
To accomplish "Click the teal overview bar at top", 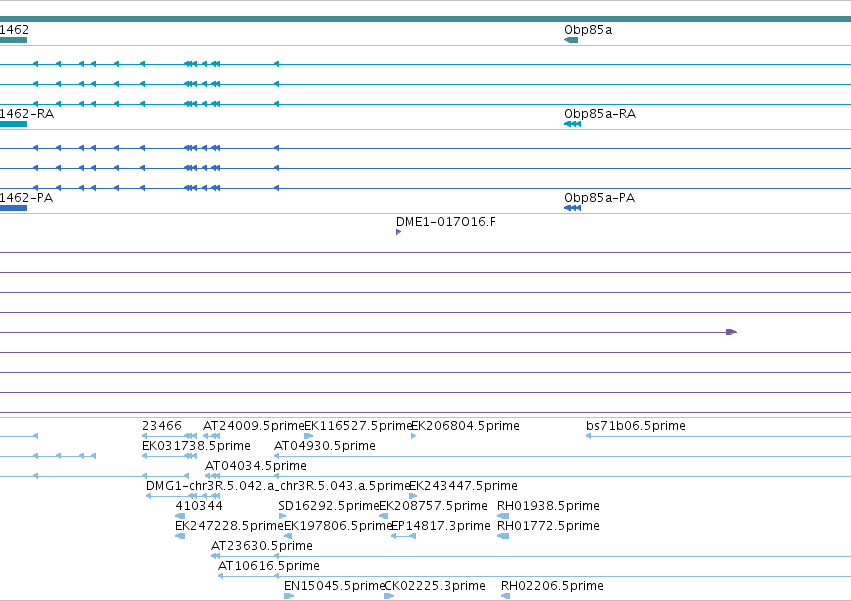I will [x=426, y=19].
